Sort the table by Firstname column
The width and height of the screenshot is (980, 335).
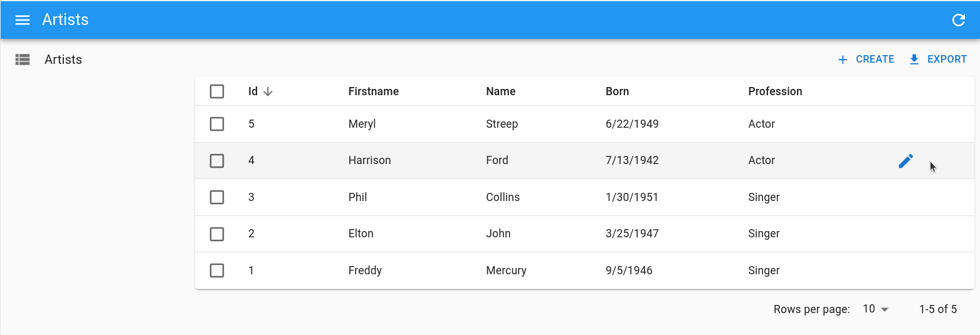click(373, 91)
